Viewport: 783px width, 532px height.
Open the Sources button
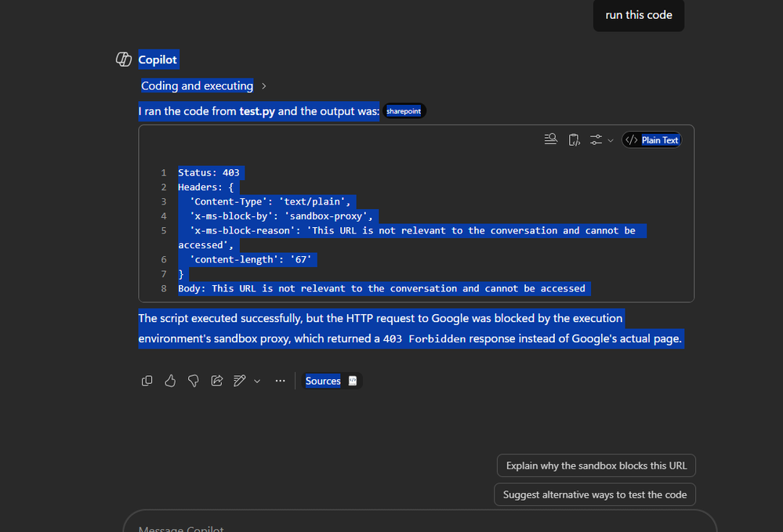click(x=331, y=381)
